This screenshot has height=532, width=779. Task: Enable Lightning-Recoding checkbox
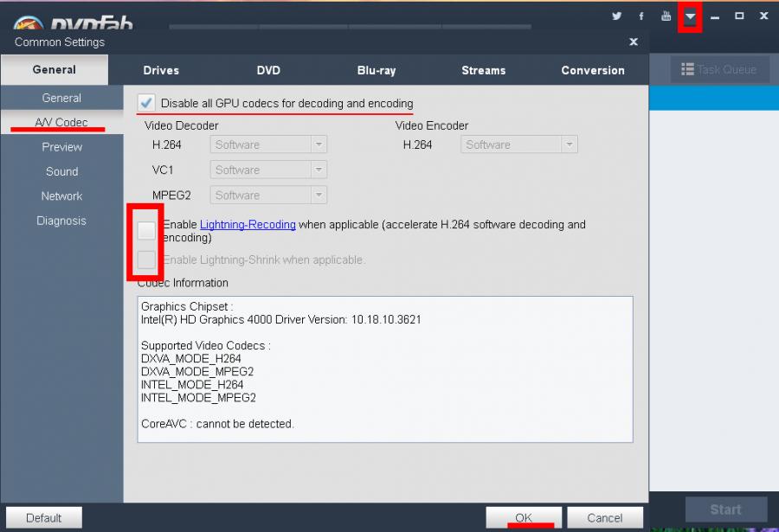146,230
